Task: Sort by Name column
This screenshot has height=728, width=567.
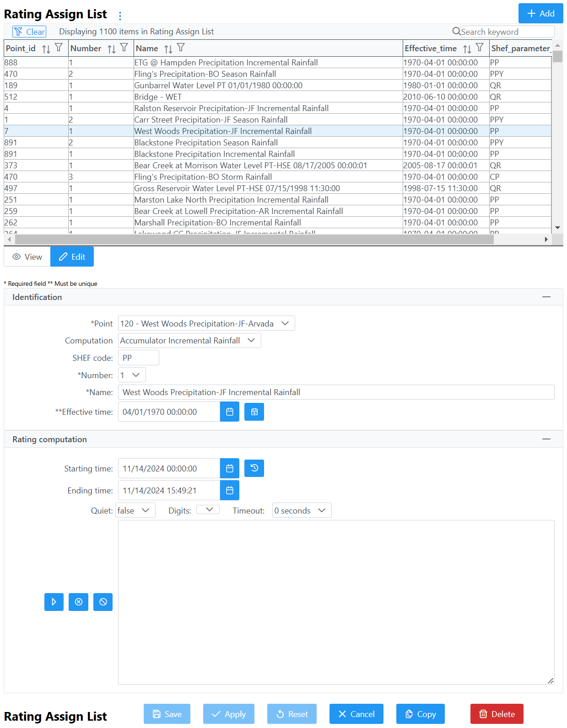Action: point(168,49)
